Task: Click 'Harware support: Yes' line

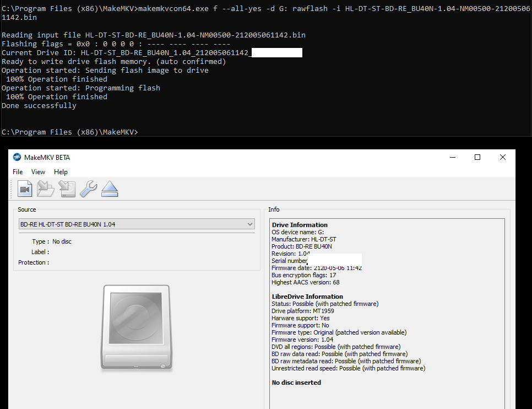Action: click(x=301, y=318)
